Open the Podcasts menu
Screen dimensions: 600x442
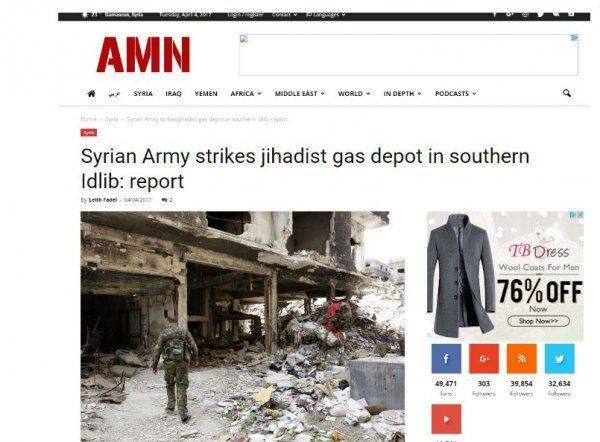click(455, 93)
